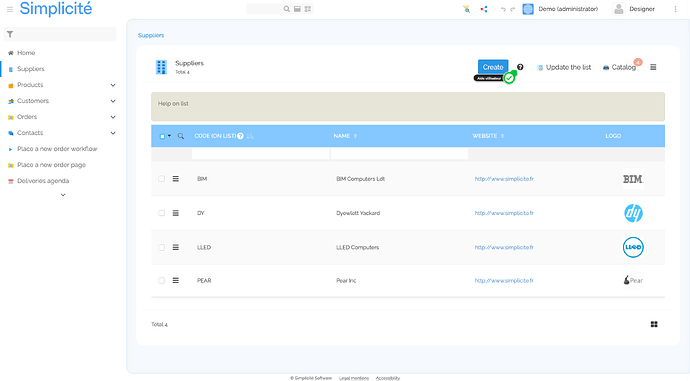Sort by the Website column arrows
This screenshot has height=381, width=690.
click(502, 136)
